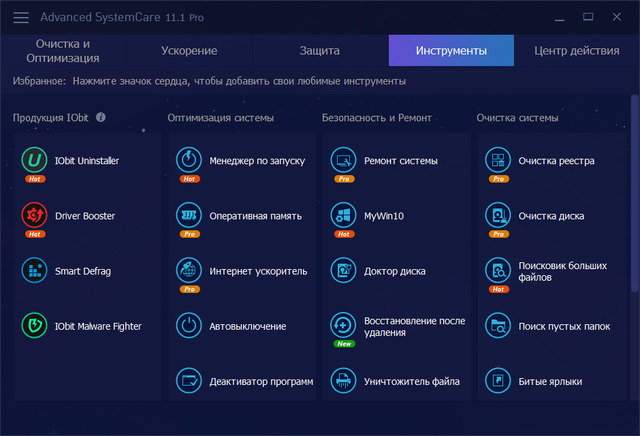640x436 pixels.
Task: Click info icon next to Продукция IObit
Action: click(101, 117)
